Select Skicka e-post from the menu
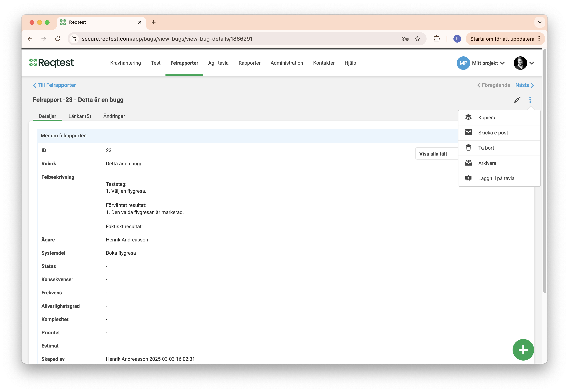 click(499, 133)
